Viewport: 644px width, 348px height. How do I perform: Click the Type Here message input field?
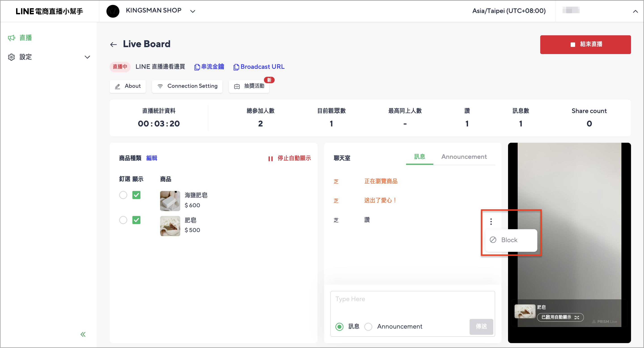click(413, 305)
